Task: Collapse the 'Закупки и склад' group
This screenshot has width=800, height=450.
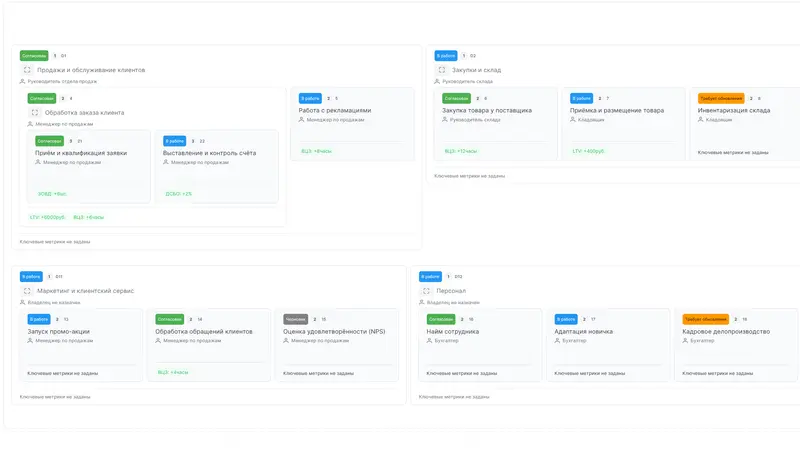Action: pos(442,70)
